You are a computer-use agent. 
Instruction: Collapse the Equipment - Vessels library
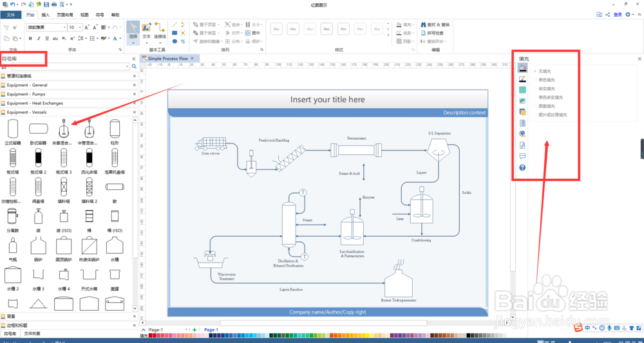[134, 113]
